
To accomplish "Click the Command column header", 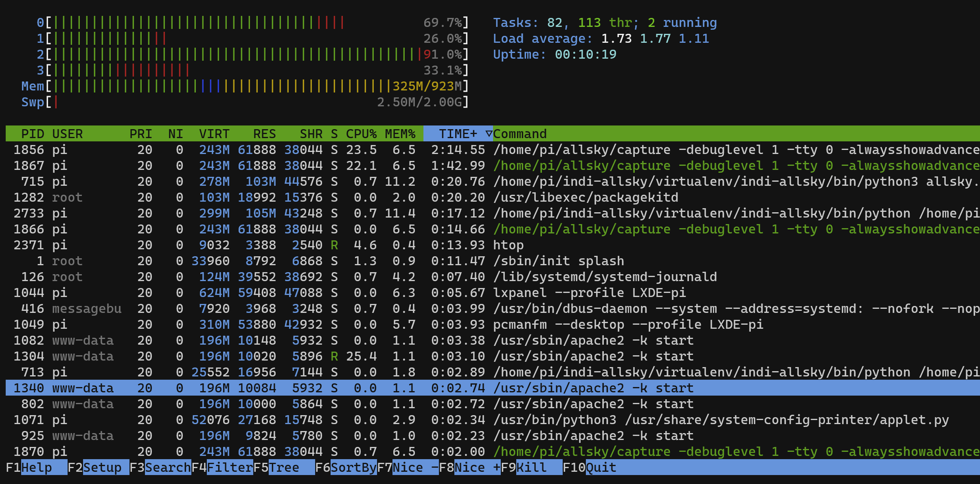I will [520, 134].
